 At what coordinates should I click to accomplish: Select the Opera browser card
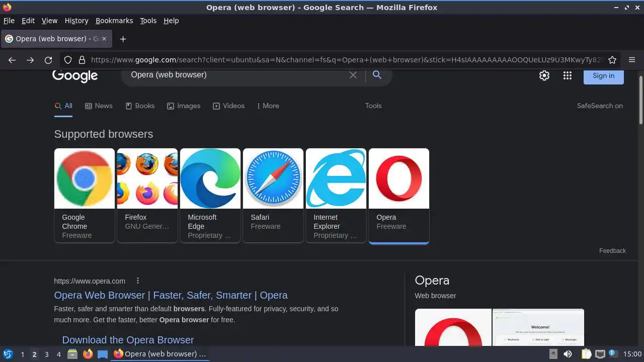click(x=399, y=196)
